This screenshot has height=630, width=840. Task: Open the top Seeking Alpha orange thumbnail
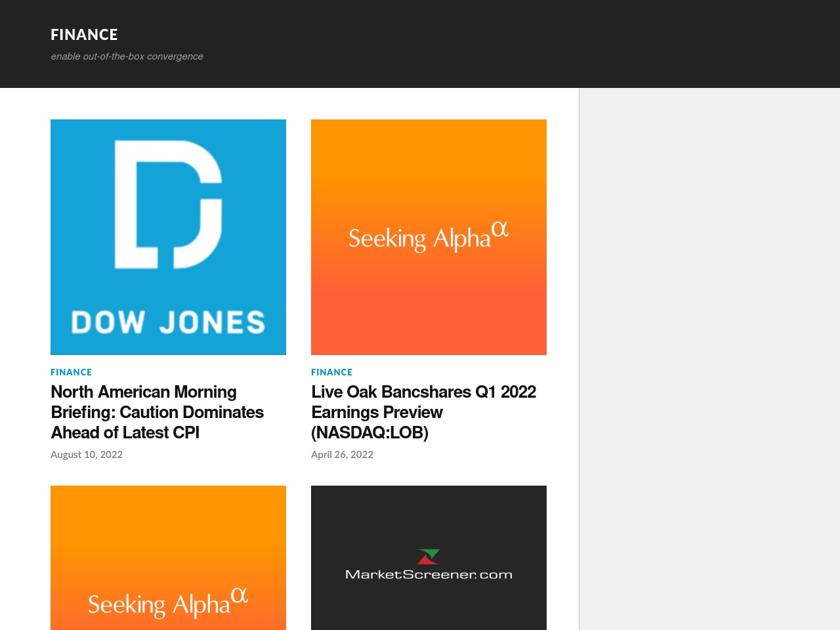pos(429,237)
